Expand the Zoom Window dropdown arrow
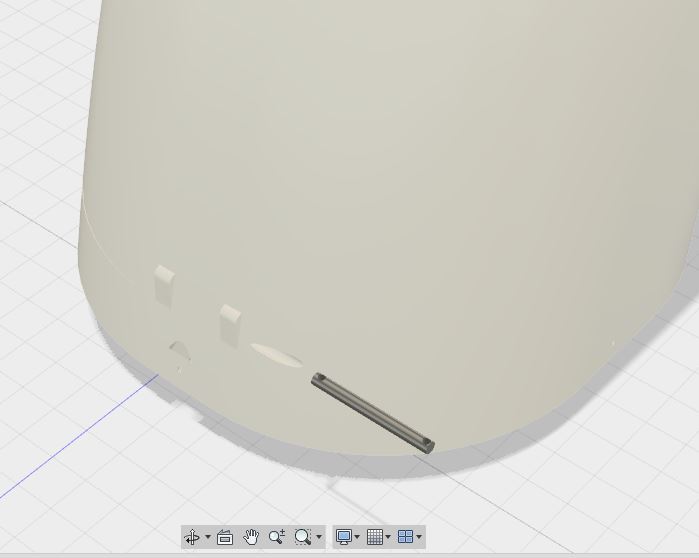 [319, 537]
